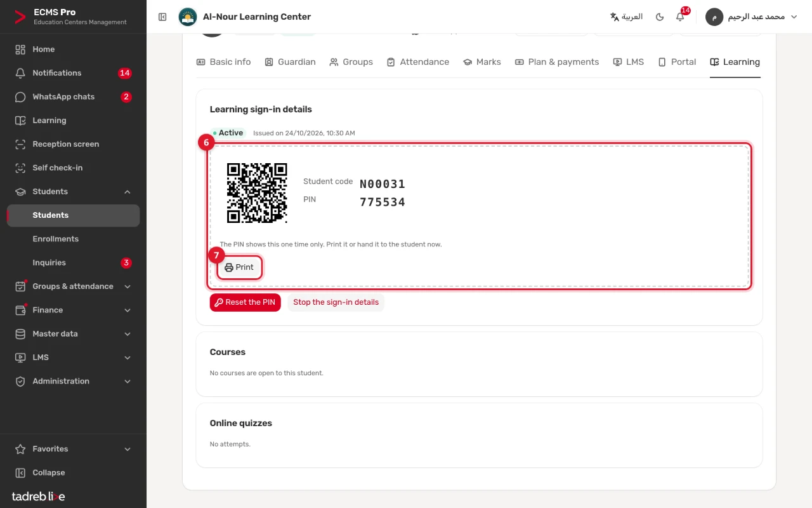Switch to Plan & payments tab

click(x=557, y=62)
